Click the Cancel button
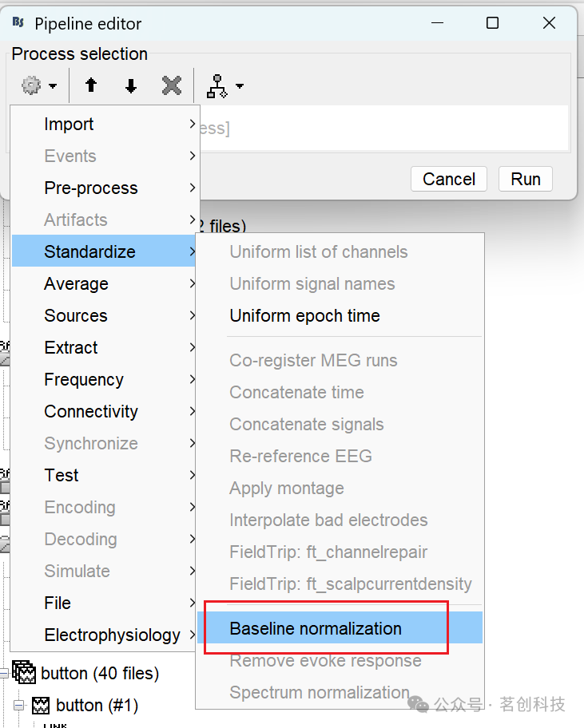This screenshot has width=584, height=728. coord(449,179)
